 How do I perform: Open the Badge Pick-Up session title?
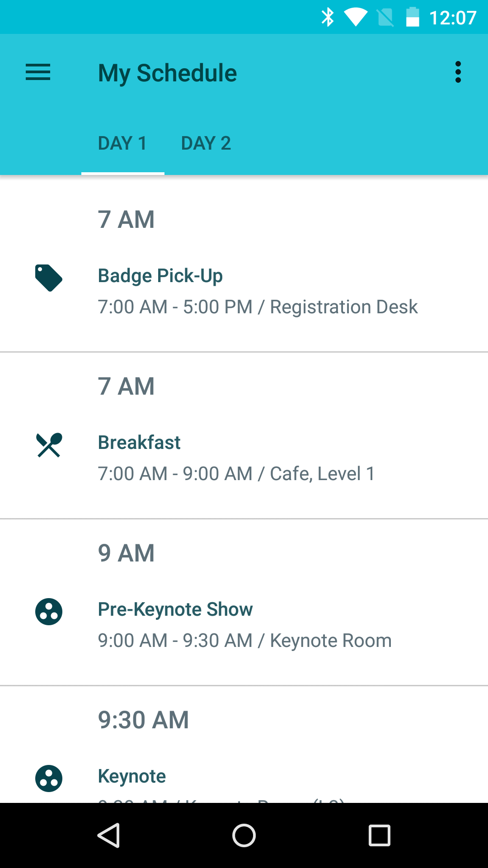pyautogui.click(x=160, y=276)
